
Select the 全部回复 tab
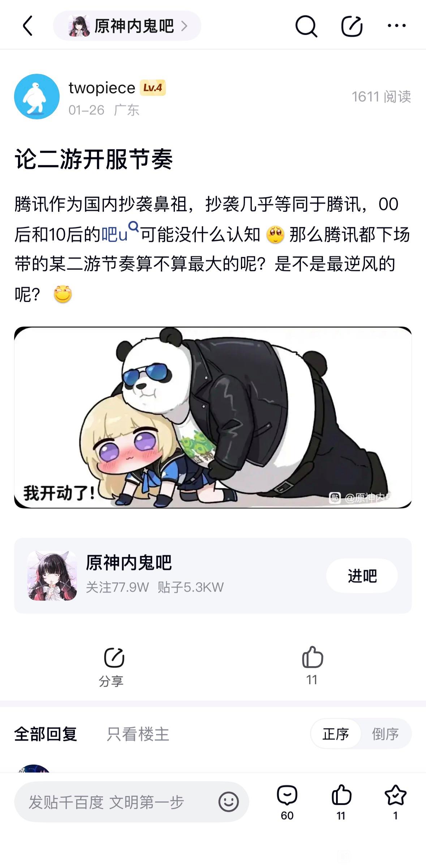click(46, 734)
